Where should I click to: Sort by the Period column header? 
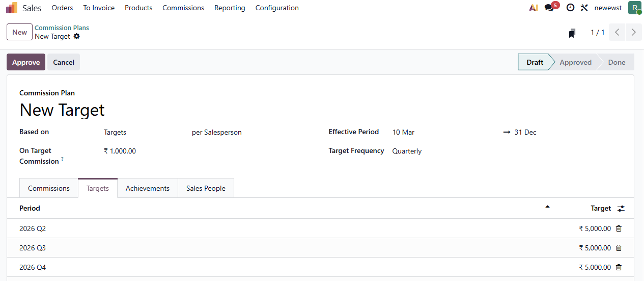[x=30, y=208]
